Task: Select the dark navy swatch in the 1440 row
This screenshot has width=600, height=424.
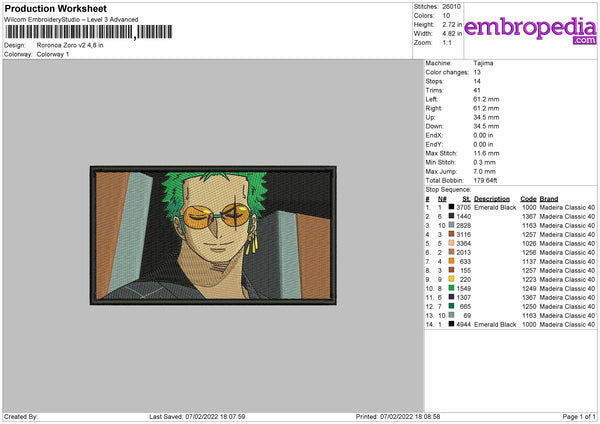Action: [451, 216]
